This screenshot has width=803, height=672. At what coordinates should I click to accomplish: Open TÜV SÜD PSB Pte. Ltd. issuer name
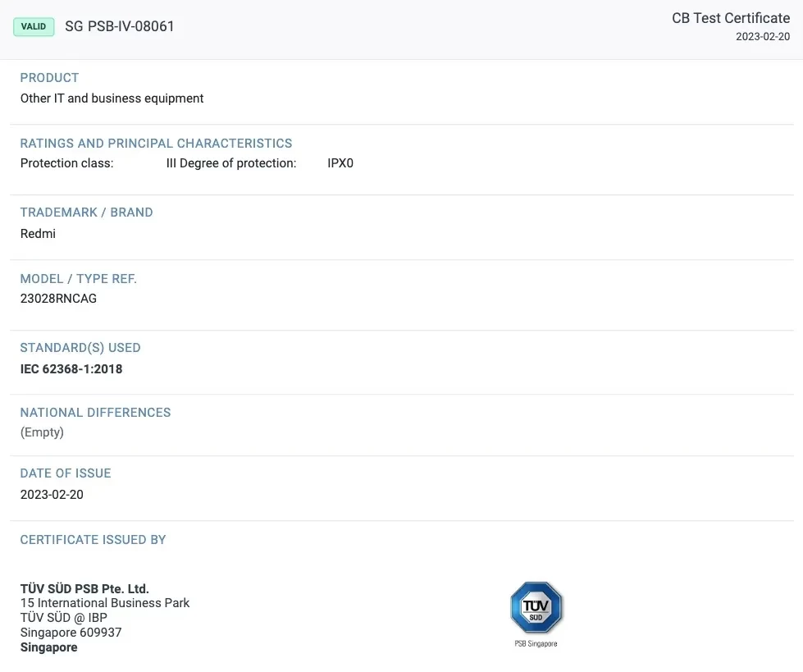84,588
